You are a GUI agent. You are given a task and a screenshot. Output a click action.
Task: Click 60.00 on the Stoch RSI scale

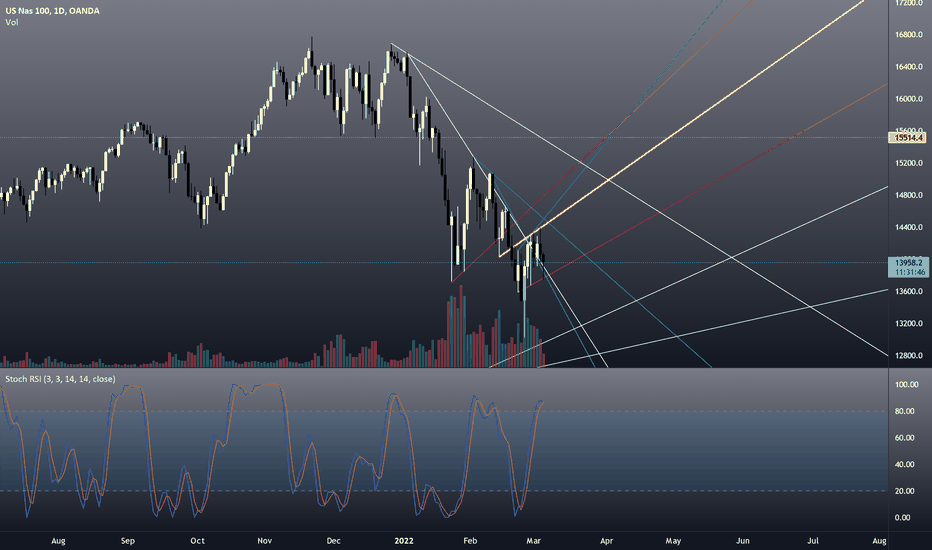coord(905,438)
